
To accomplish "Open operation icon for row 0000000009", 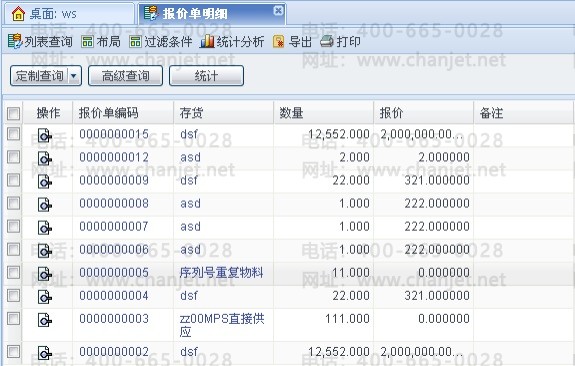I will click(45, 182).
